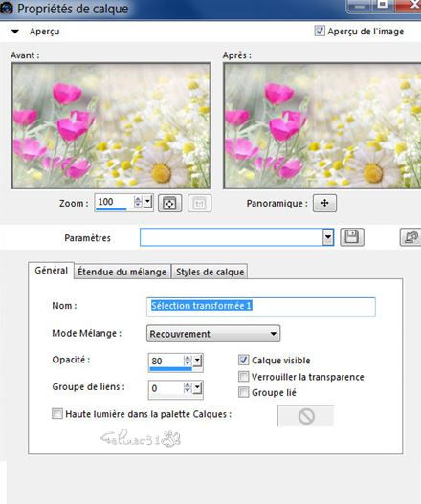Toggle the Aperçu de l'image checkbox
Image resolution: width=421 pixels, height=504 pixels.
point(320,31)
